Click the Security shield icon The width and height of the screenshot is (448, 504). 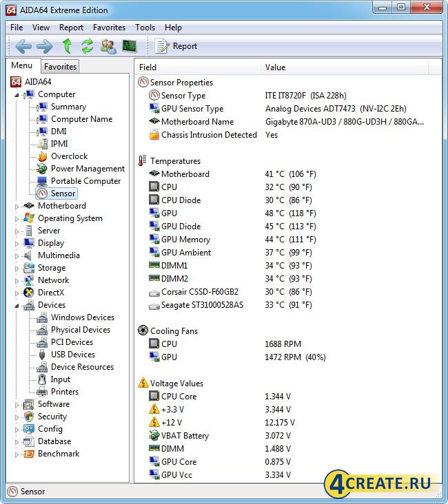pos(29,417)
